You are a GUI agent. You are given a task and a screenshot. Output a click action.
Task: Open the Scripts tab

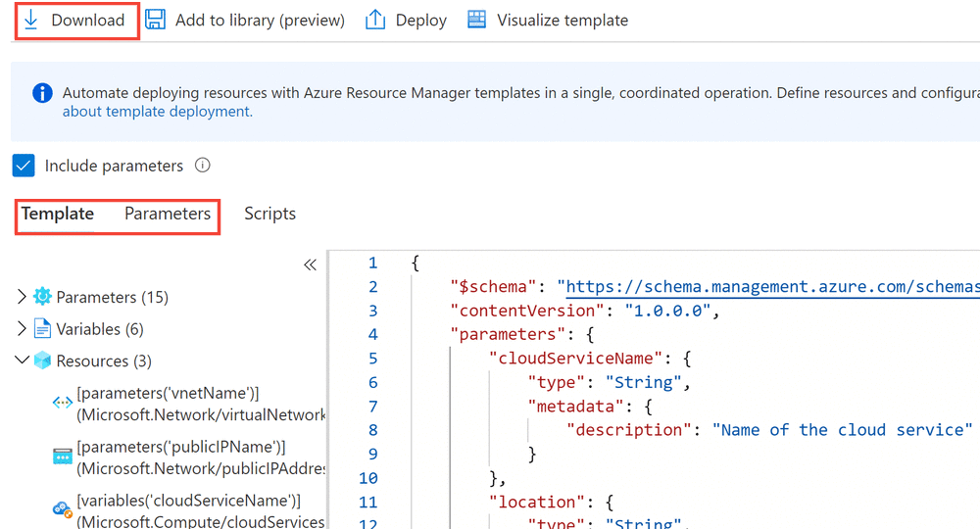point(269,214)
